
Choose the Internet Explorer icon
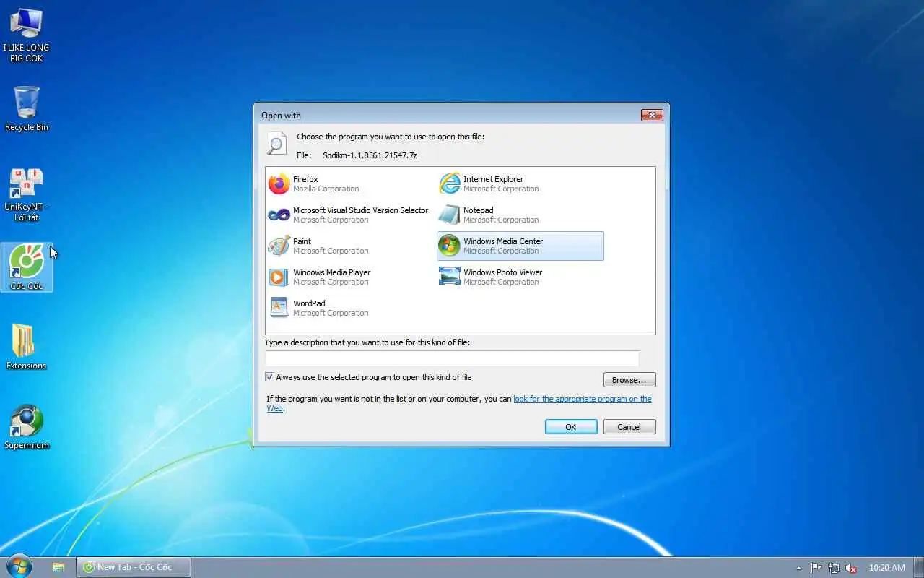[x=449, y=184]
